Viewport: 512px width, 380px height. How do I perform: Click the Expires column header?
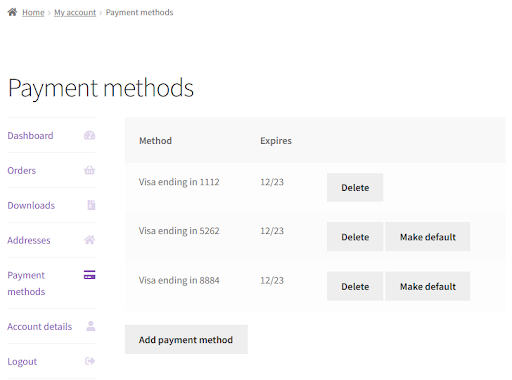276,141
